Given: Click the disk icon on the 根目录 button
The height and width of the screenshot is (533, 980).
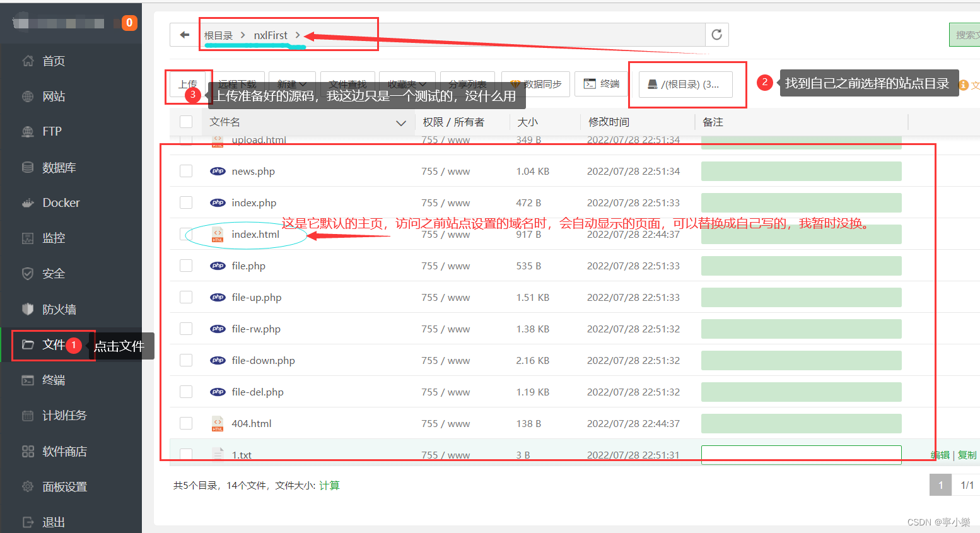Looking at the screenshot, I should tap(653, 84).
